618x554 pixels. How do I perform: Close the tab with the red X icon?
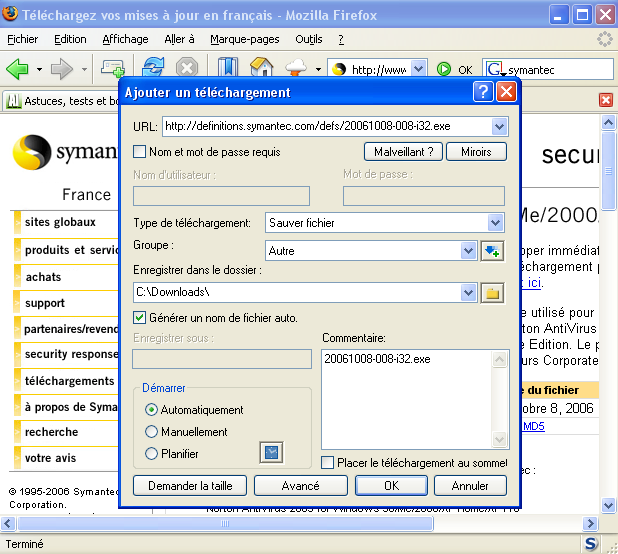(606, 100)
